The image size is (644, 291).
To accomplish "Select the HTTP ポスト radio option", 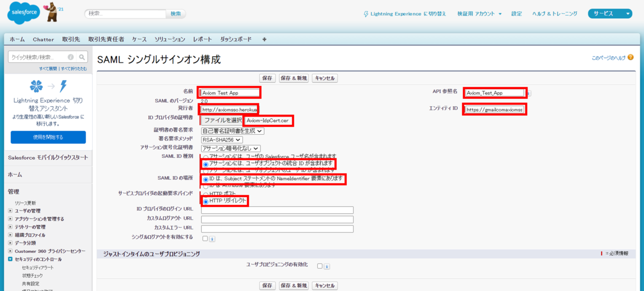I will tap(206, 194).
